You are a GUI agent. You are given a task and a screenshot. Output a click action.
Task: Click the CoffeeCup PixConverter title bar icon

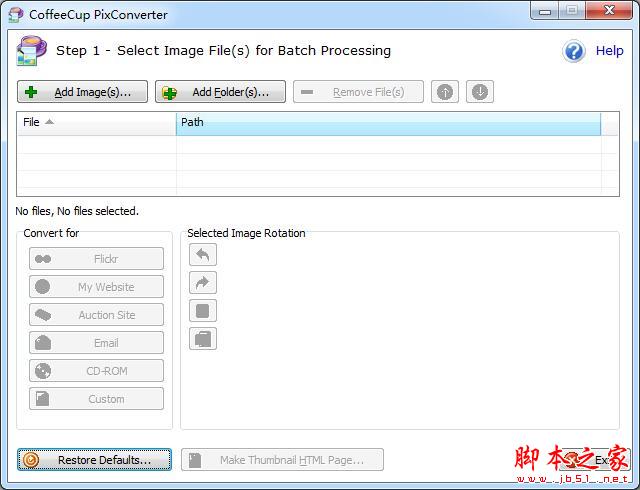click(x=16, y=15)
